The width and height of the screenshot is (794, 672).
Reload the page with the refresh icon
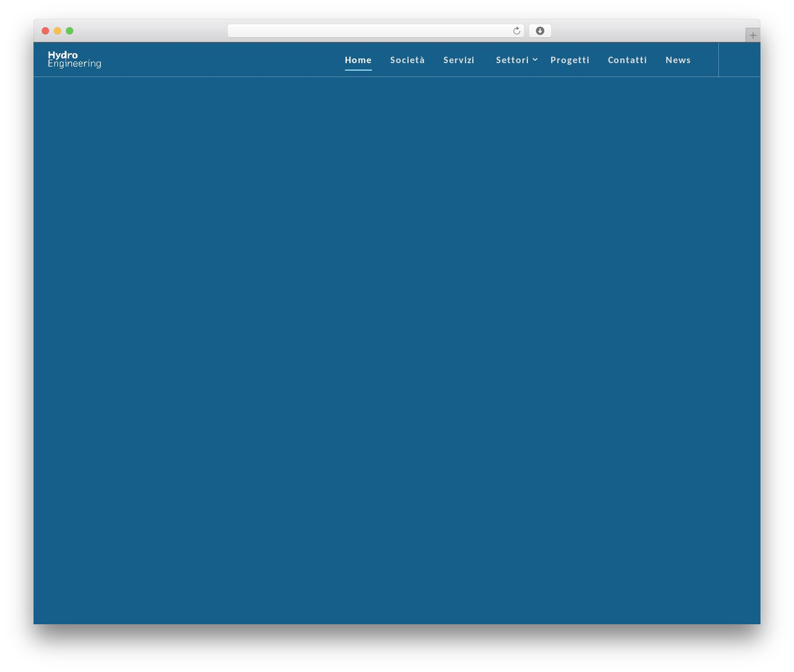(x=516, y=31)
